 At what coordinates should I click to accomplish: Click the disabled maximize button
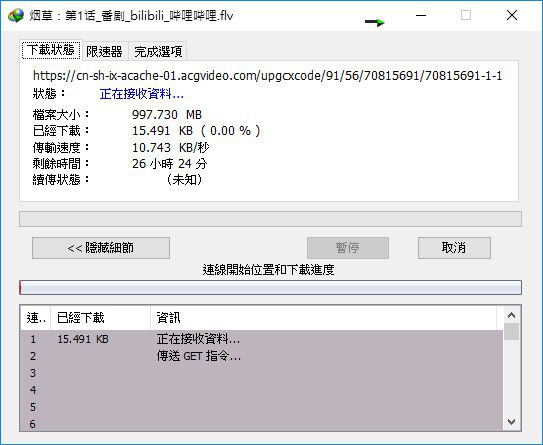point(466,15)
